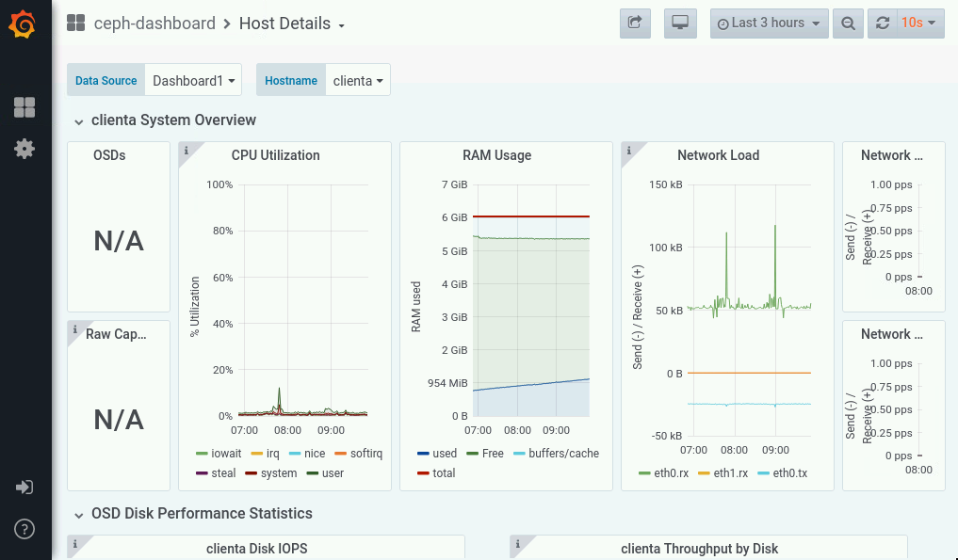Image resolution: width=958 pixels, height=560 pixels.
Task: Click the ceph-dashboard breadcrumb link
Action: pos(154,24)
